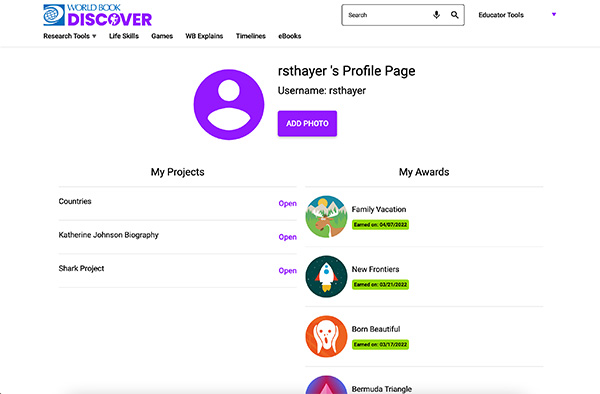Open the Life Skills menu item
The height and width of the screenshot is (394, 600).
click(x=124, y=36)
